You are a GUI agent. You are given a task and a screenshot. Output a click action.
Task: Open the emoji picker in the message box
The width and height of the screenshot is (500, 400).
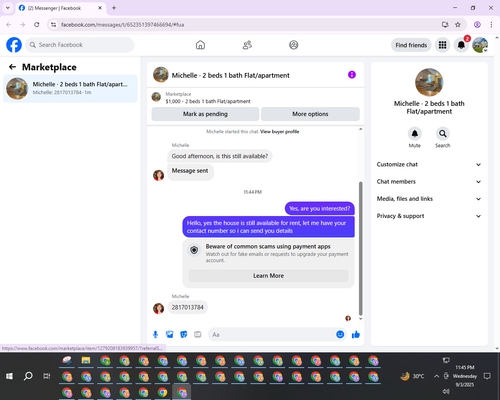[340, 334]
